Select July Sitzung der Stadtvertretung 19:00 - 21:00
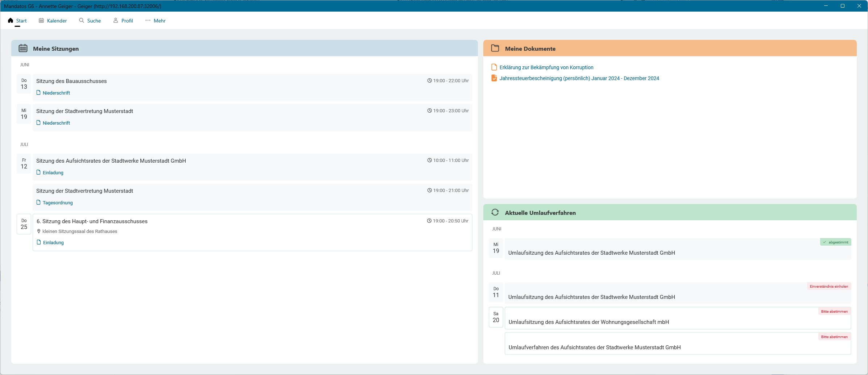This screenshot has height=375, width=868. pos(252,197)
